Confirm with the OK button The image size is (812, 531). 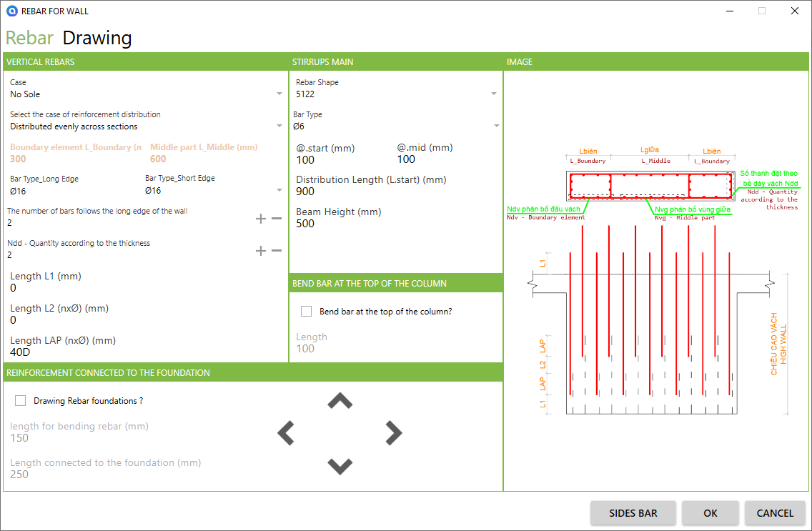point(710,513)
